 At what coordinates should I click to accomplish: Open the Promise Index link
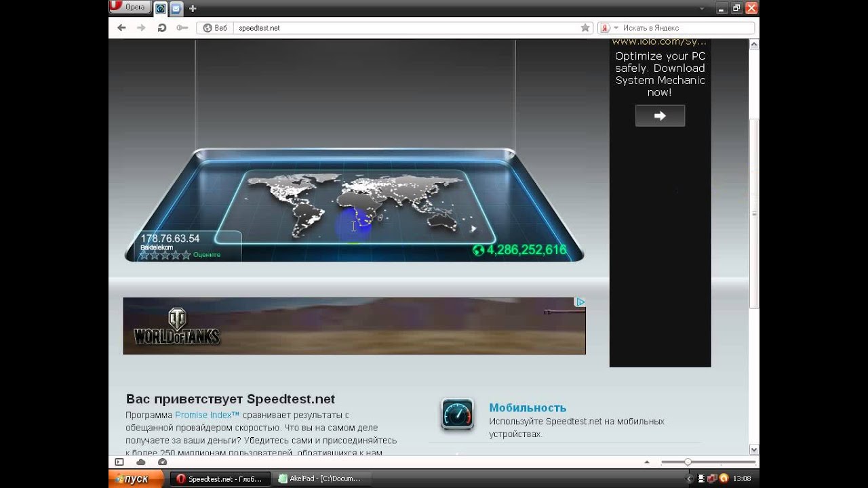tap(207, 414)
